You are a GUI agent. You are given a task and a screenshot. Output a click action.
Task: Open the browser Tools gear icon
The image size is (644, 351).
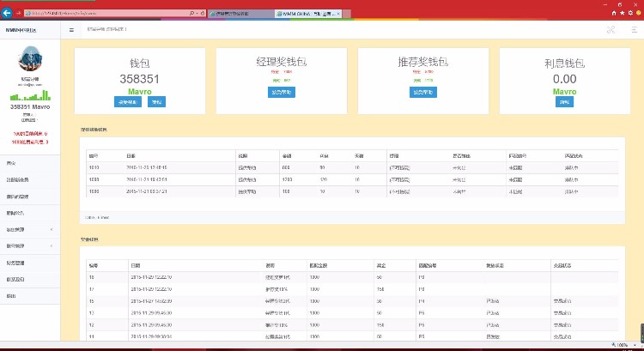click(630, 13)
